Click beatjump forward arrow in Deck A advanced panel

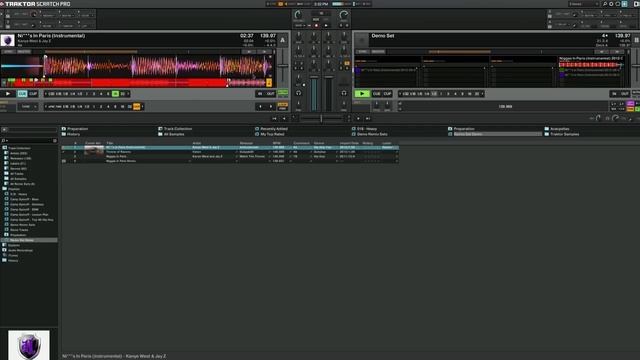(x=271, y=107)
